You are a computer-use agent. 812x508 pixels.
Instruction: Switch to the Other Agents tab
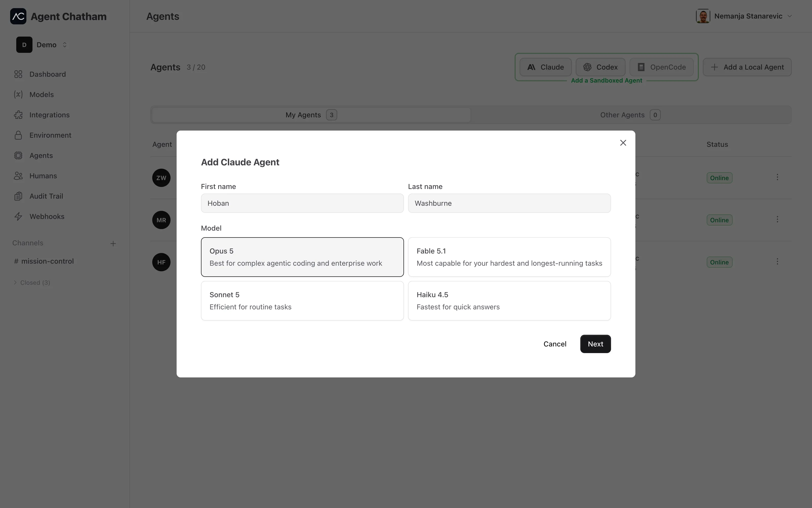[630, 115]
